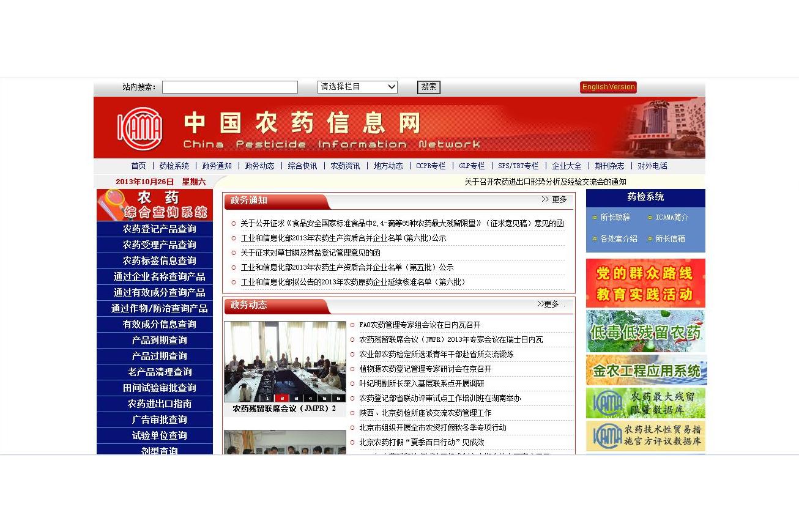Open 对外电话 navigation item
This screenshot has width=799, height=532.
click(x=653, y=166)
